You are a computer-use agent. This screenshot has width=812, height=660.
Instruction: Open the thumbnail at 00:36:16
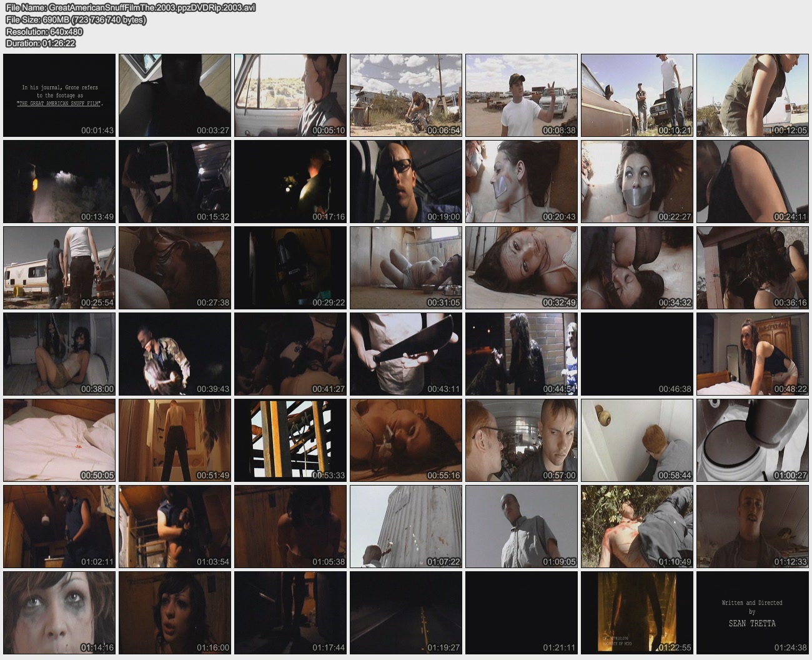[x=753, y=267]
